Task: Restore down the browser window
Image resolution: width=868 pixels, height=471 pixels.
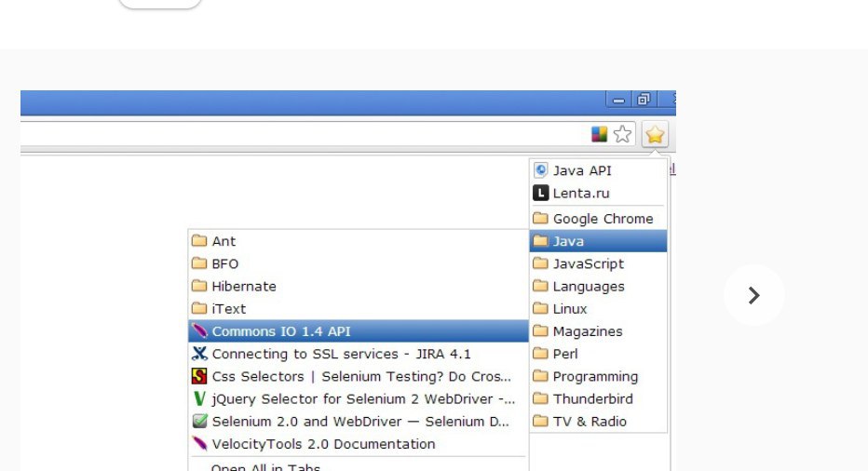Action: point(644,100)
